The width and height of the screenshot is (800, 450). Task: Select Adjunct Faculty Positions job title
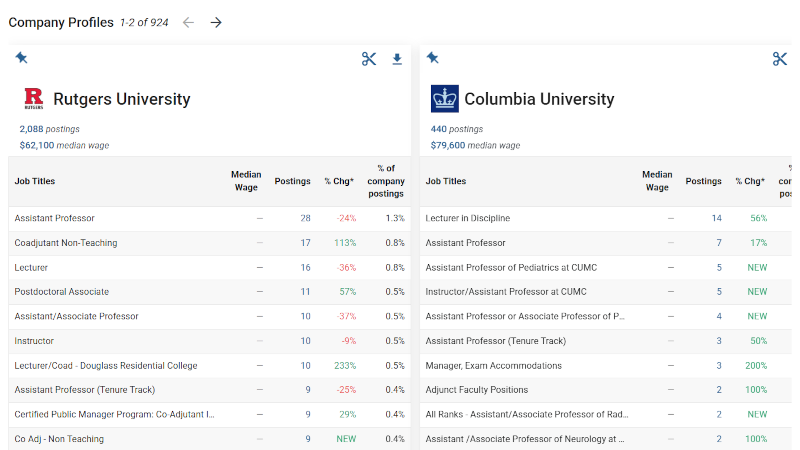(x=477, y=390)
